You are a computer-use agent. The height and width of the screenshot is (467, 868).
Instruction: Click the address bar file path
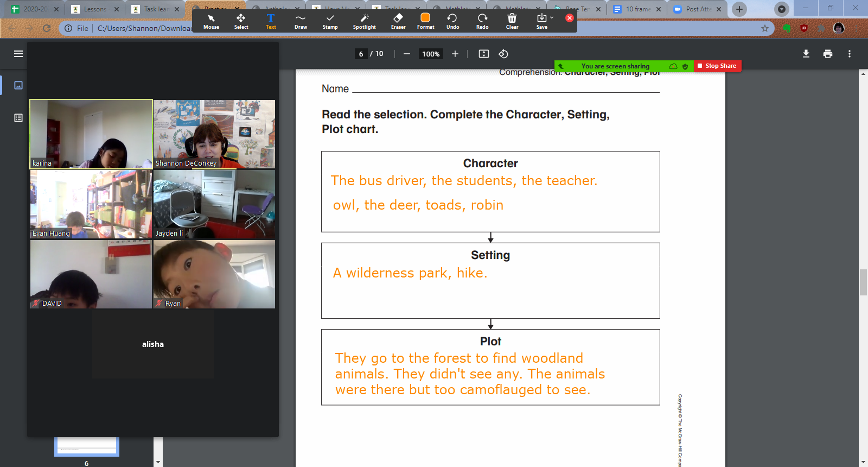click(144, 28)
